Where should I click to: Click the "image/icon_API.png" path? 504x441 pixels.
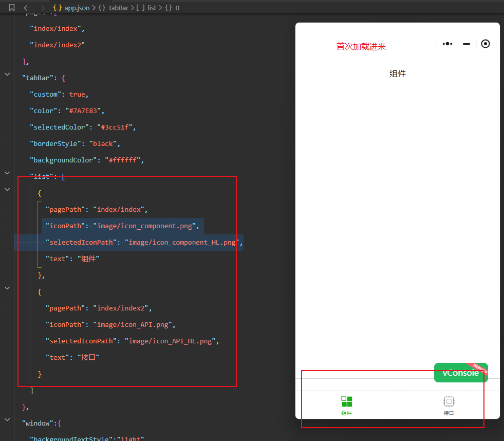tap(133, 324)
